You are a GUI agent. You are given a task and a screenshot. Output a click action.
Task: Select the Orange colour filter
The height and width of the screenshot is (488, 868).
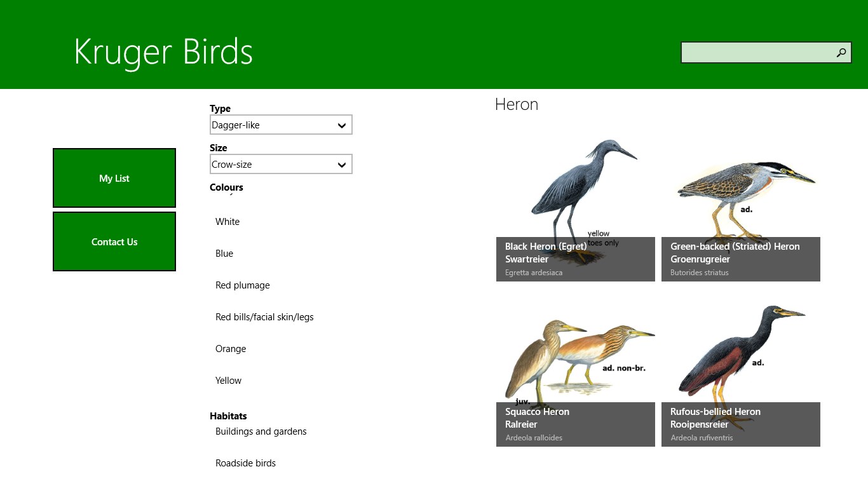(231, 349)
